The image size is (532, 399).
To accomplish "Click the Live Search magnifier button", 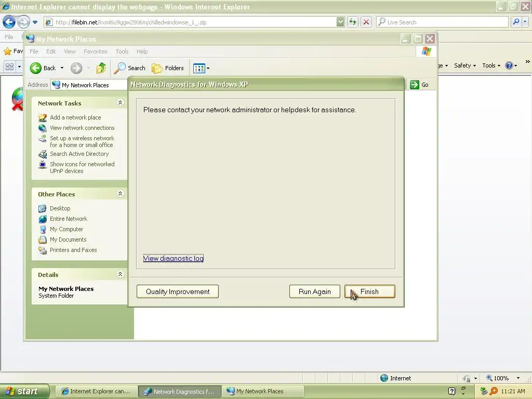I will [x=516, y=22].
